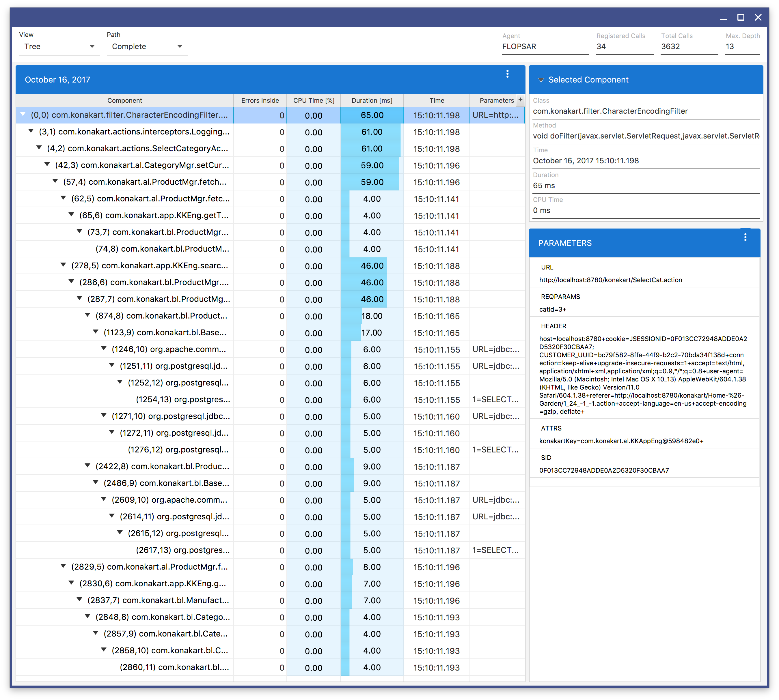779x700 pixels.
Task: Click the Method field void doFilter
Action: (646, 136)
